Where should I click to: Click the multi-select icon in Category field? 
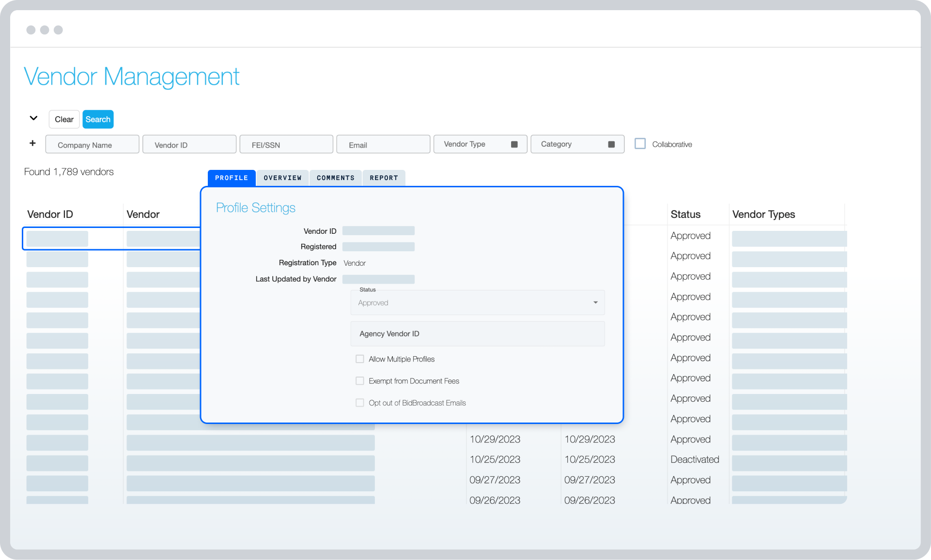[x=611, y=144]
